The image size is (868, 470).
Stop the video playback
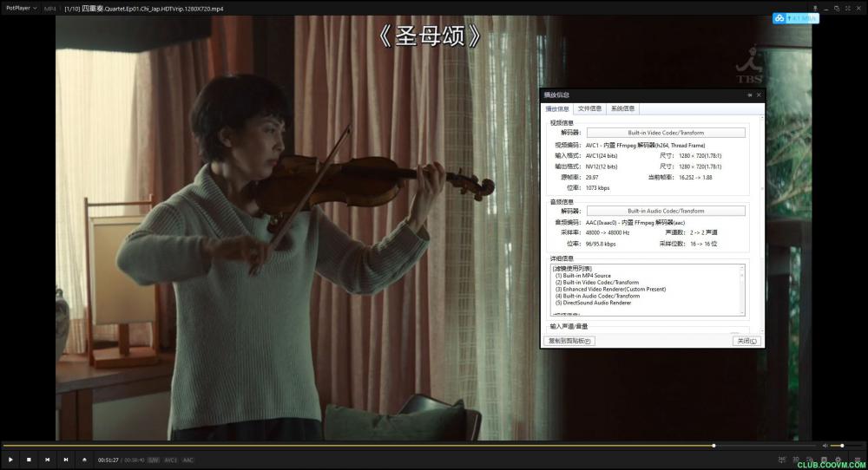(29, 460)
